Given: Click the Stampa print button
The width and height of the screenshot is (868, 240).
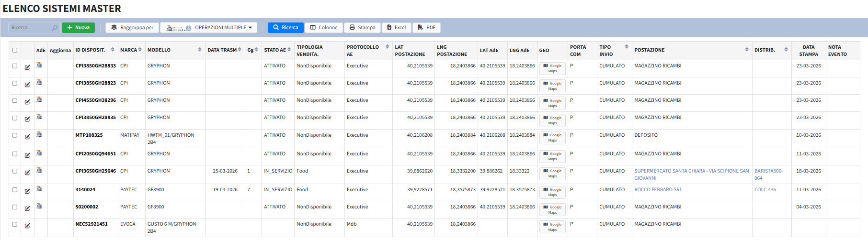Looking at the screenshot, I should [362, 28].
